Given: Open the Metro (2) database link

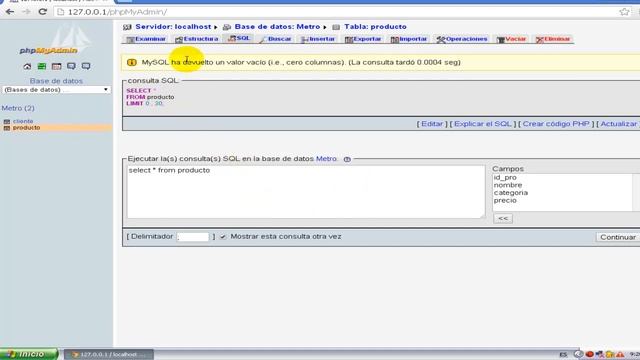Looking at the screenshot, I should click(18, 108).
